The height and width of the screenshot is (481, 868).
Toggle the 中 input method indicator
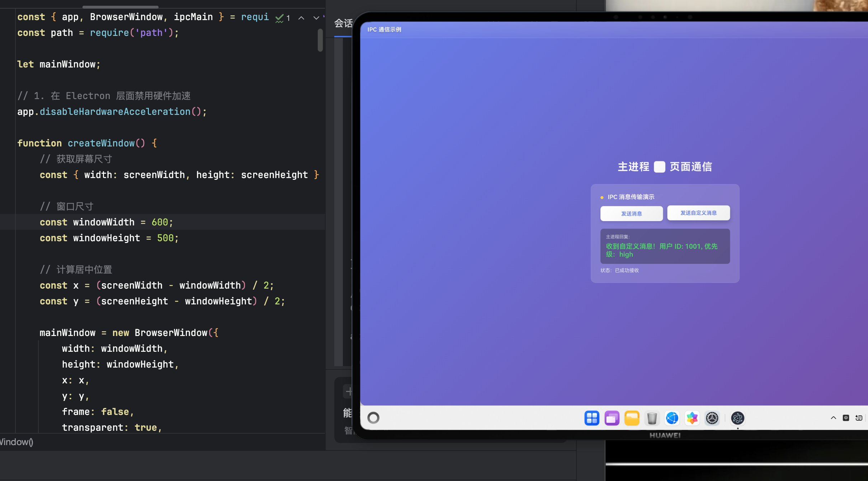(846, 418)
